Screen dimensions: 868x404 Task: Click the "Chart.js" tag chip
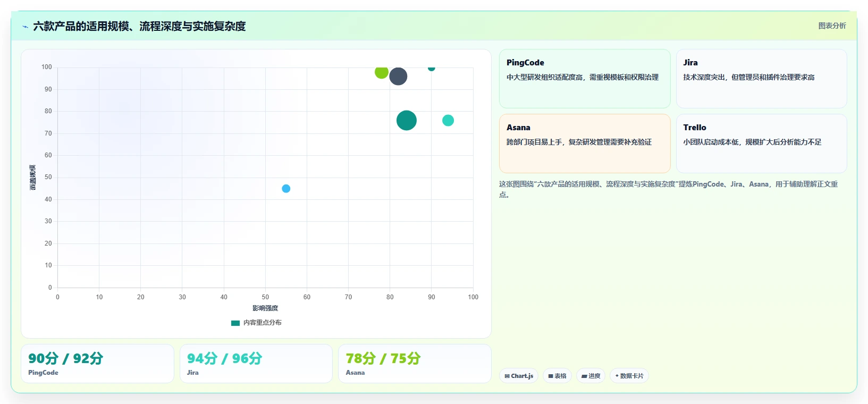pyautogui.click(x=519, y=376)
